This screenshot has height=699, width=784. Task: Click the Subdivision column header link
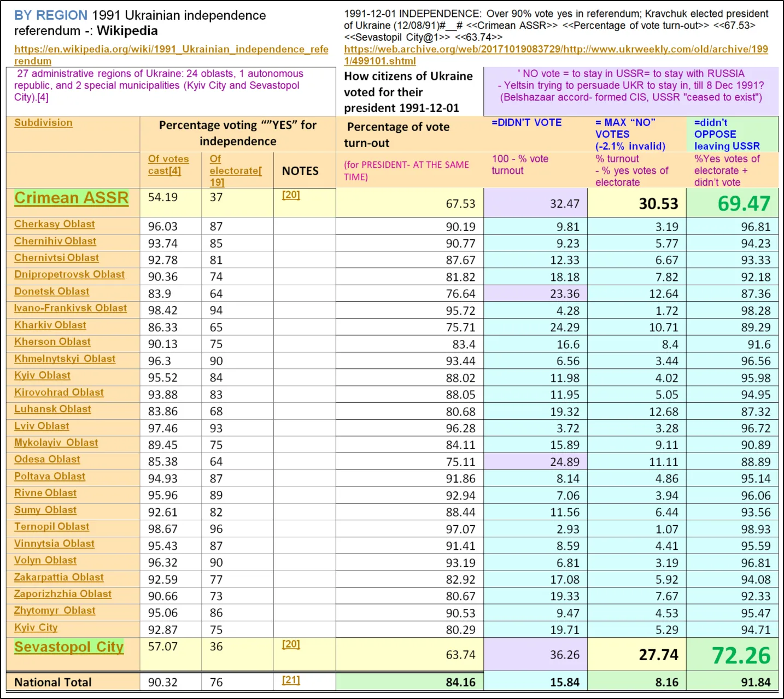click(x=43, y=123)
